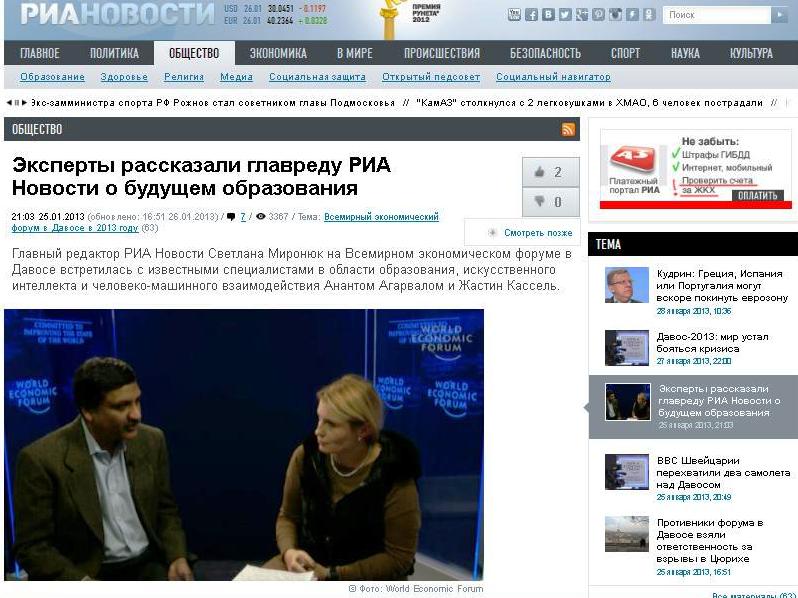Open the Экономика menu section
Screen dimensions: 798x598
(x=278, y=53)
